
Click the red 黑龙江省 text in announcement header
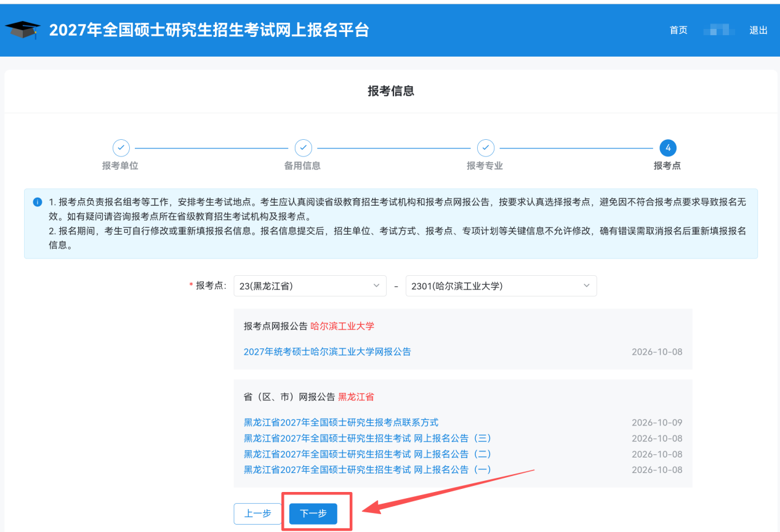tap(356, 397)
